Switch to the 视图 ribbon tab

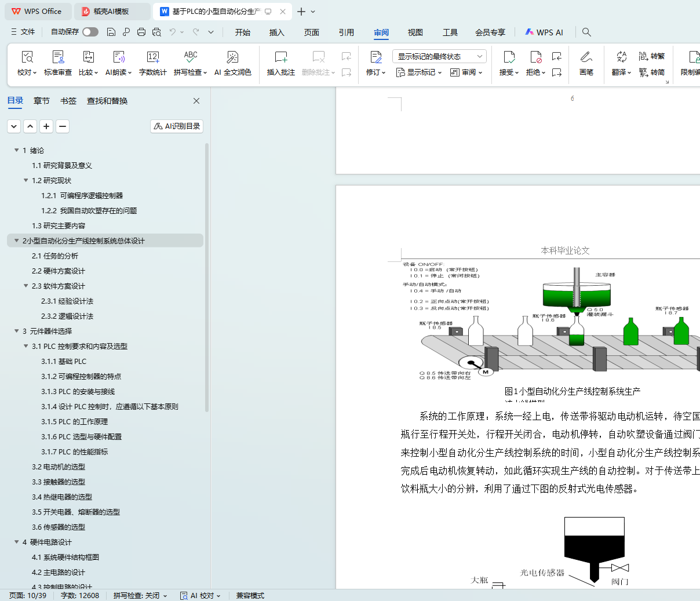point(415,32)
